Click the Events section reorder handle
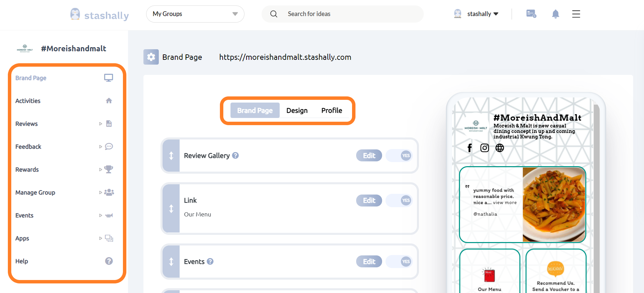644x293 pixels. 171,262
